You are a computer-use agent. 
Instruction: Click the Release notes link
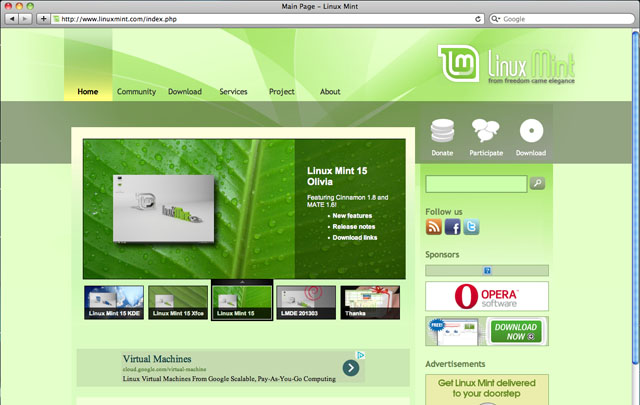pyautogui.click(x=354, y=227)
